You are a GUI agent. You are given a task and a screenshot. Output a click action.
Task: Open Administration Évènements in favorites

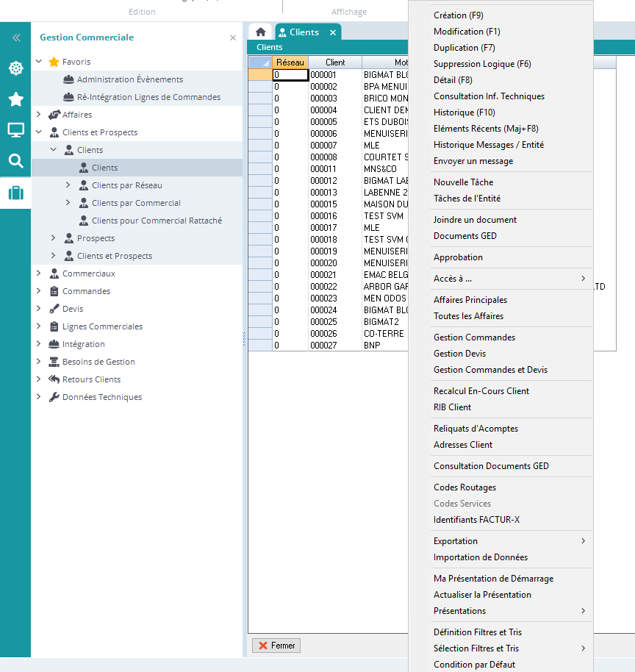point(129,79)
